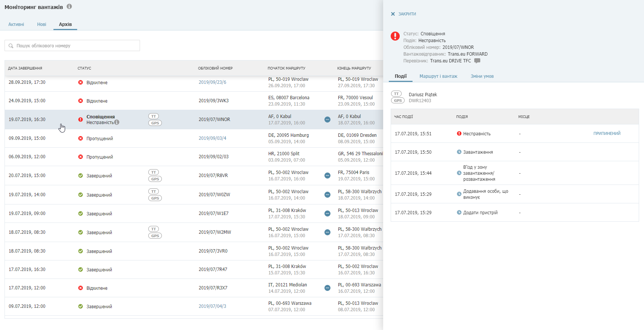Click the event time 17.07.2019, 15:44
The width and height of the screenshot is (644, 330).
point(413,173)
